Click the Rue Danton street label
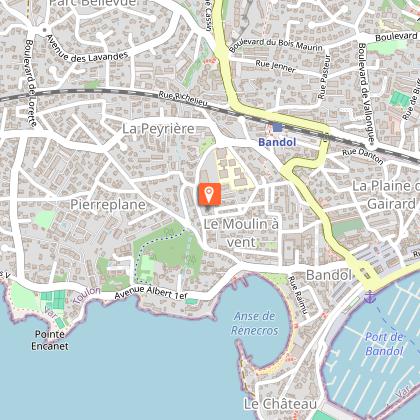The image size is (420, 420). click(363, 156)
